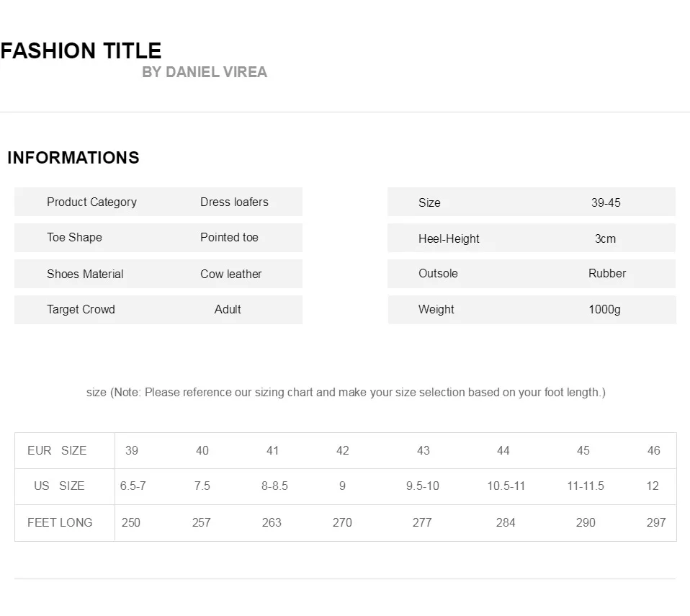This screenshot has width=690, height=616.
Task: Click EUR size 42 cell
Action: point(342,450)
